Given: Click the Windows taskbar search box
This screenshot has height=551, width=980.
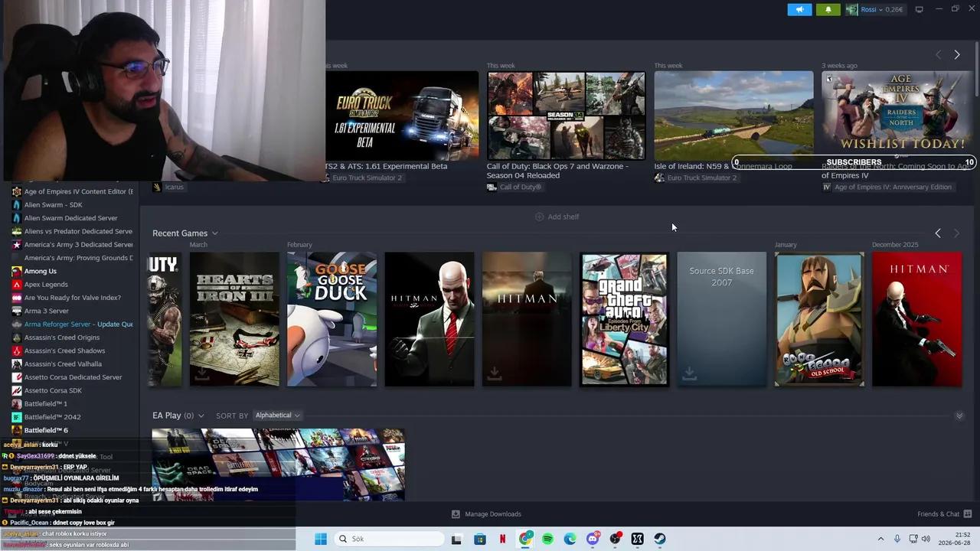Looking at the screenshot, I should [x=388, y=539].
